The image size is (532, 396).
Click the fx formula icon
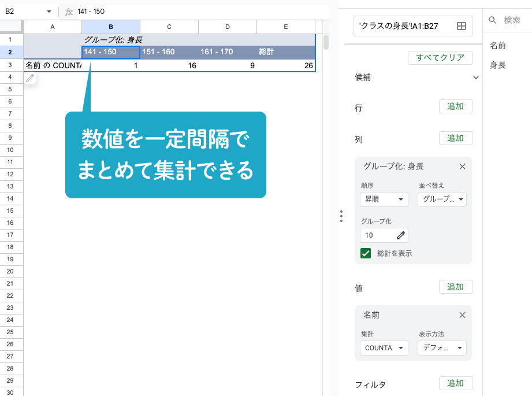pyautogui.click(x=69, y=12)
